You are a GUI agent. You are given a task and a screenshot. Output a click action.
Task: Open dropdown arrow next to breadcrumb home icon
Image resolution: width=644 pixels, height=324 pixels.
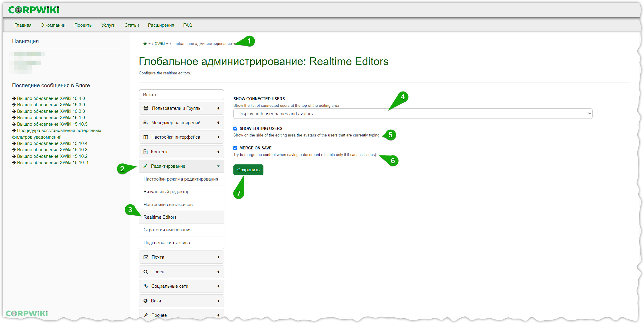pos(150,44)
